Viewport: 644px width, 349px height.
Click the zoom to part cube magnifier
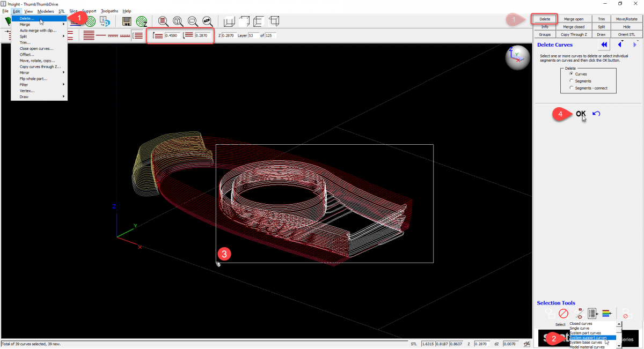tap(178, 21)
